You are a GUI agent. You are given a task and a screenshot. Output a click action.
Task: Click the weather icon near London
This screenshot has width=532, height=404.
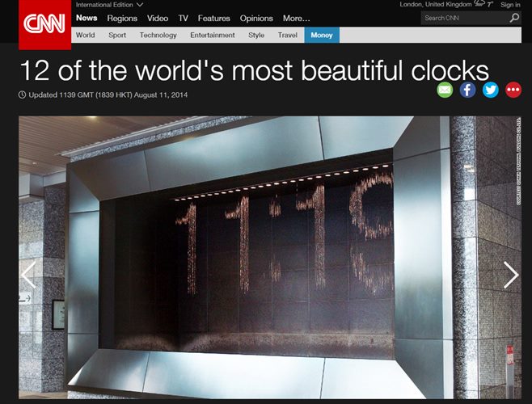click(480, 4)
